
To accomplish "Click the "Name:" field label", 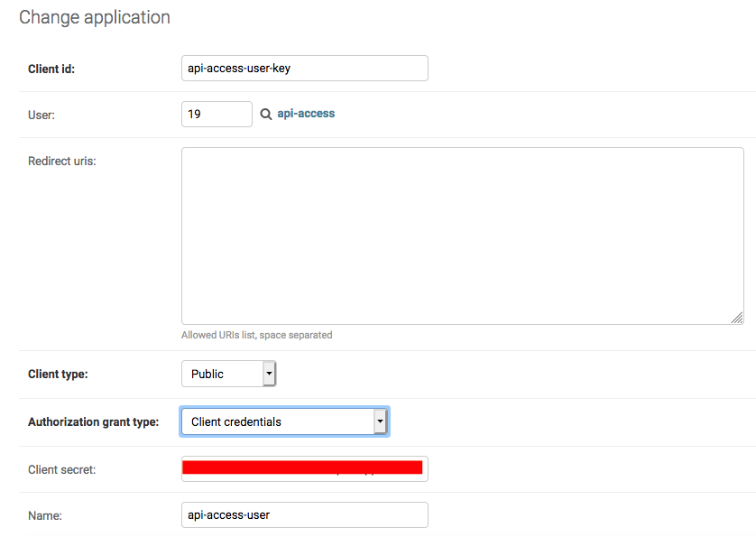I will pyautogui.click(x=44, y=515).
